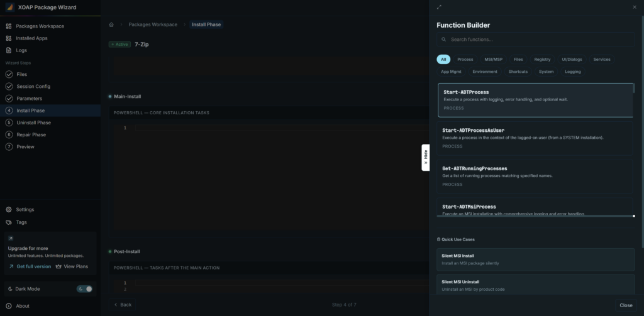
Task: Click the Close button in Function Builder
Action: 626,305
